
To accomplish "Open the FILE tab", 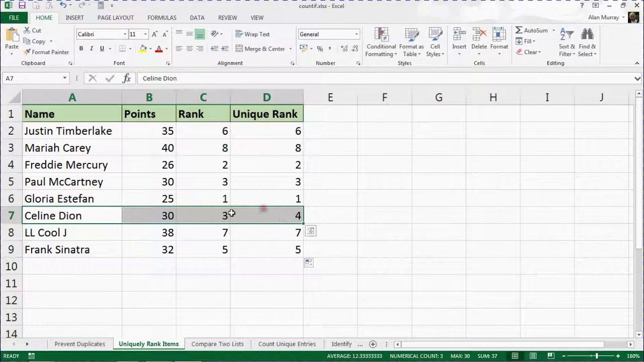I will pos(14,18).
